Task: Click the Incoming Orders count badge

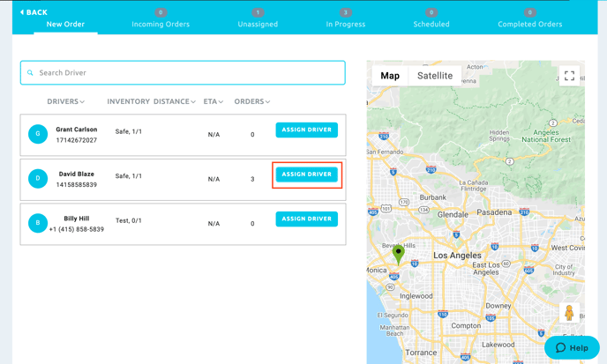Action: pyautogui.click(x=161, y=12)
